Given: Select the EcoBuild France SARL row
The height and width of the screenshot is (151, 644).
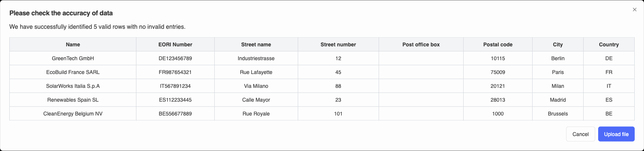Looking at the screenshot, I should click(73, 72).
